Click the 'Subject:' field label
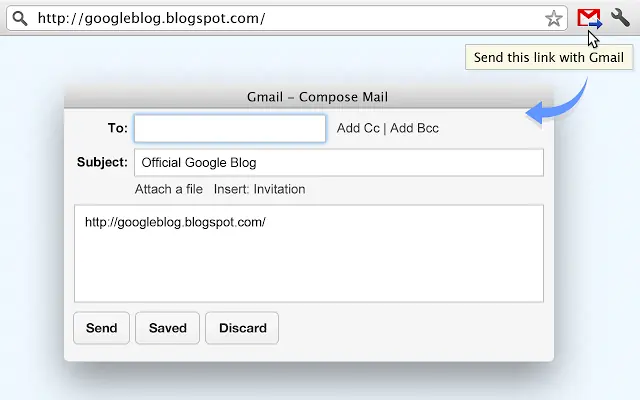640x400 pixels. [102, 162]
